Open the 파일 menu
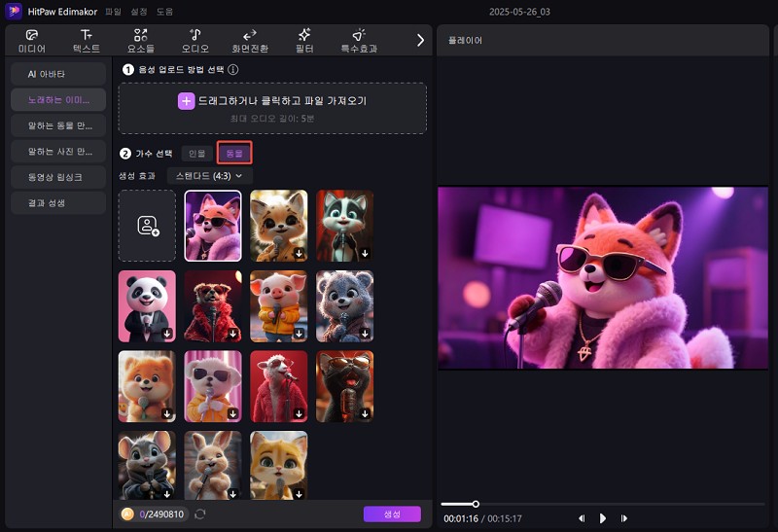The image size is (778, 532). click(x=114, y=11)
